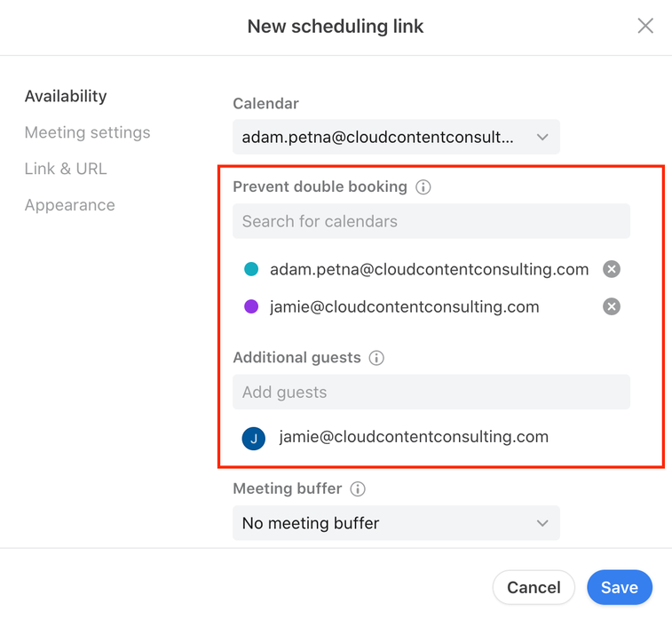
Task: Open the Calendar dropdown
Action: point(396,137)
